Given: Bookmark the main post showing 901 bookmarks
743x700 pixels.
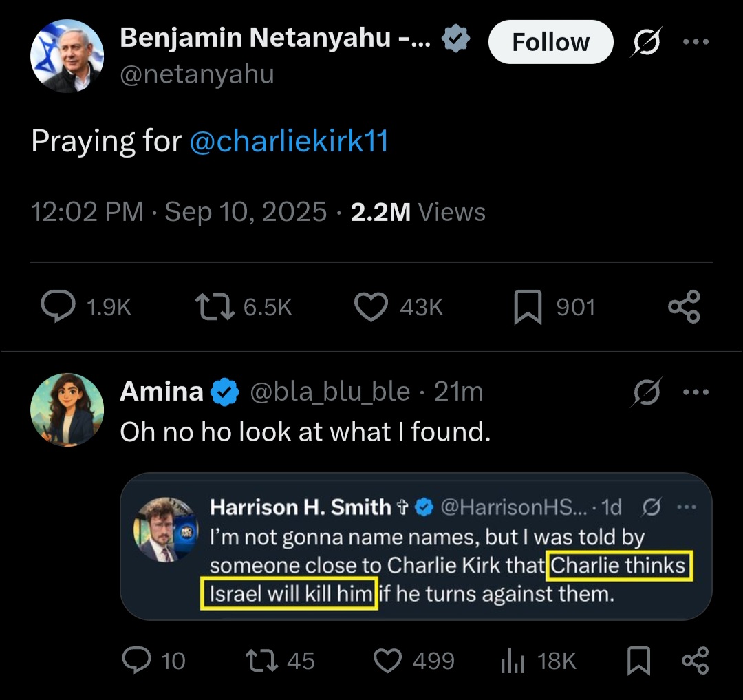Looking at the screenshot, I should tap(528, 307).
